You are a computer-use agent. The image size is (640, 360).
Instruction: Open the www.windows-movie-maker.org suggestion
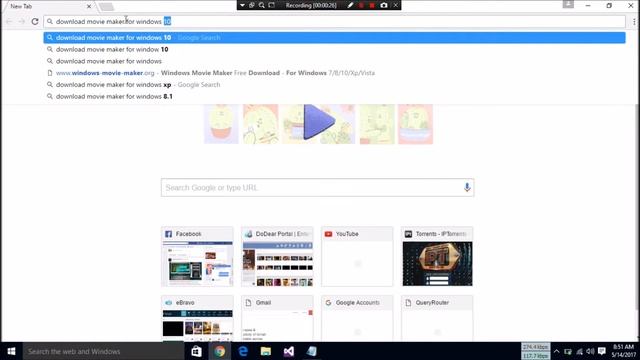point(334,73)
